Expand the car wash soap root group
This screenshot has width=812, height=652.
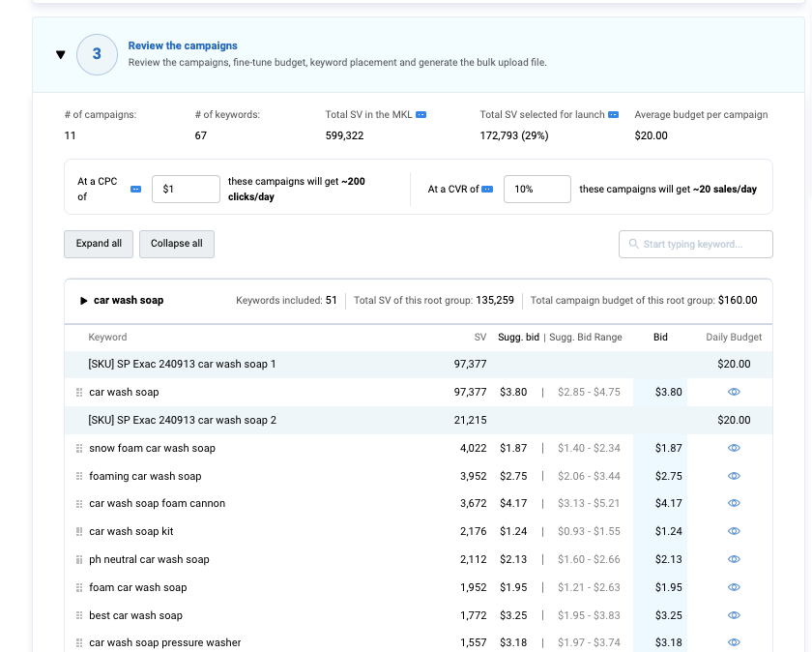coord(83,301)
